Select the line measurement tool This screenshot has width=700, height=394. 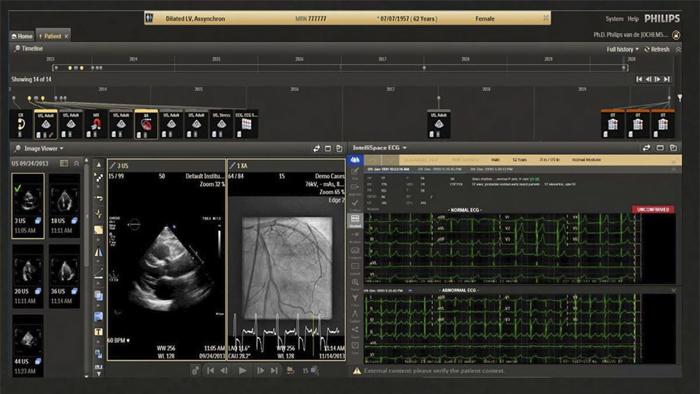coord(99,273)
